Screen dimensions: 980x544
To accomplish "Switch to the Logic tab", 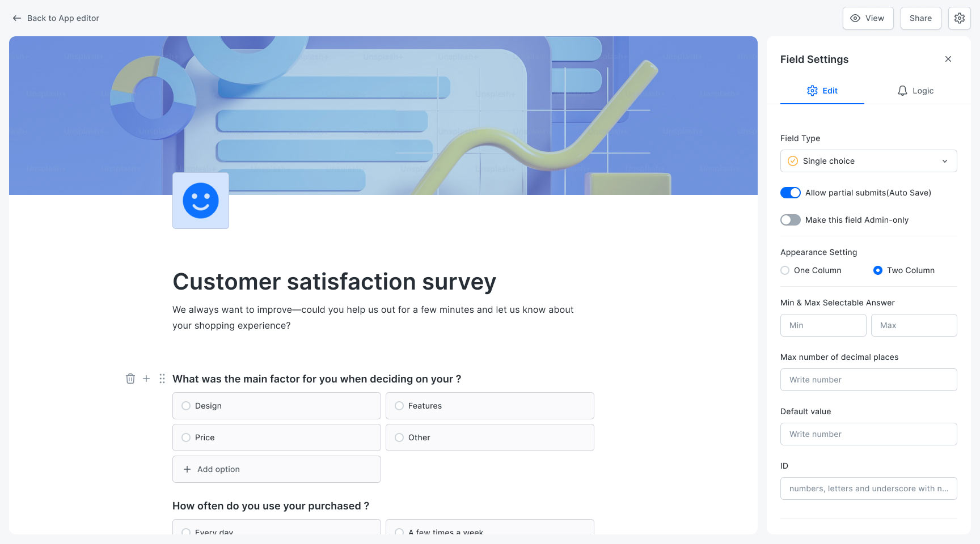I will tap(915, 91).
